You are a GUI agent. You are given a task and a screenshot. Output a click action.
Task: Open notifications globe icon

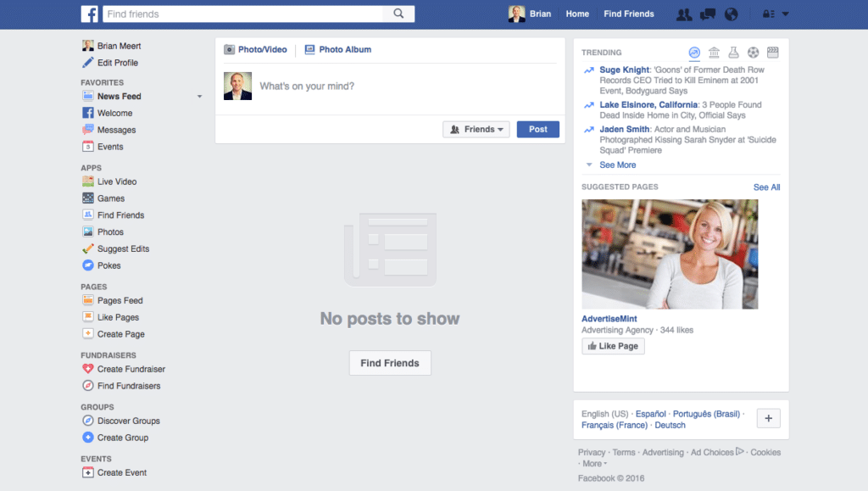[732, 14]
